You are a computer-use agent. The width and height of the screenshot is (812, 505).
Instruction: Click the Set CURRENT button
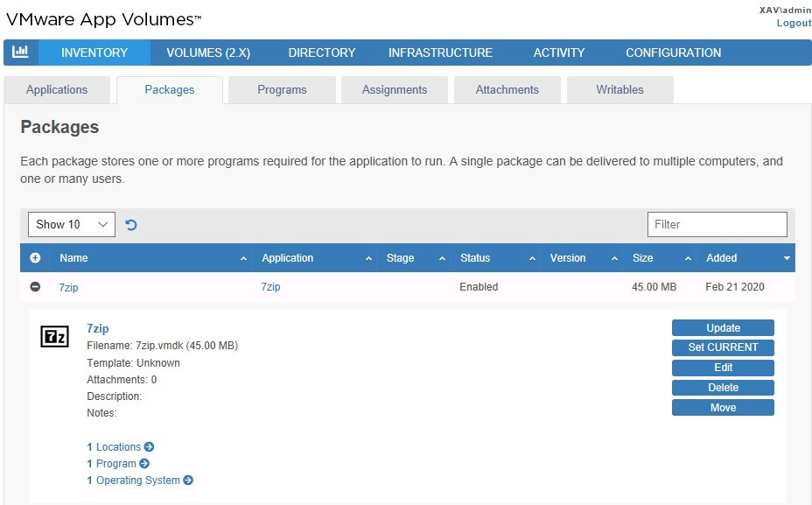(x=723, y=347)
